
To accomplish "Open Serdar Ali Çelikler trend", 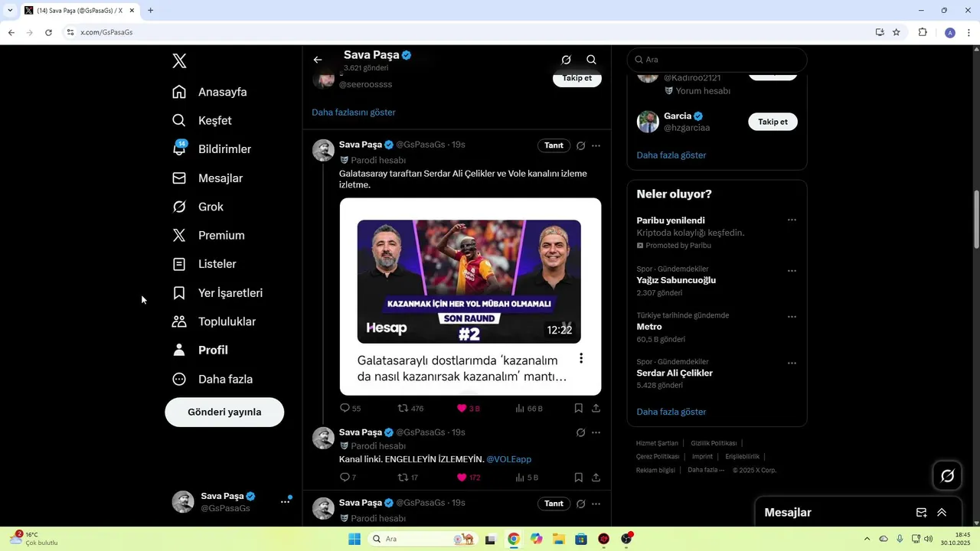I will tap(675, 373).
